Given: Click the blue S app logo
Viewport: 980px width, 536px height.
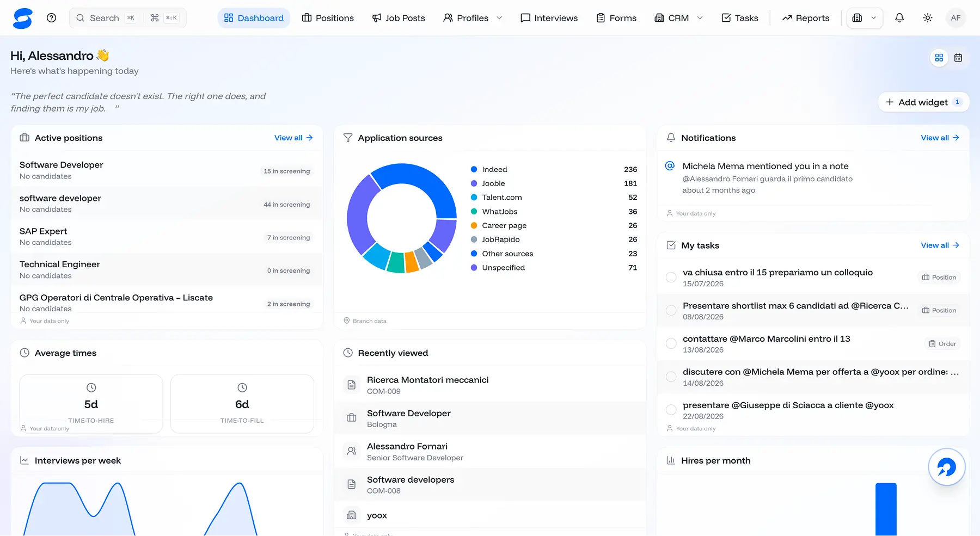Looking at the screenshot, I should coord(23,18).
